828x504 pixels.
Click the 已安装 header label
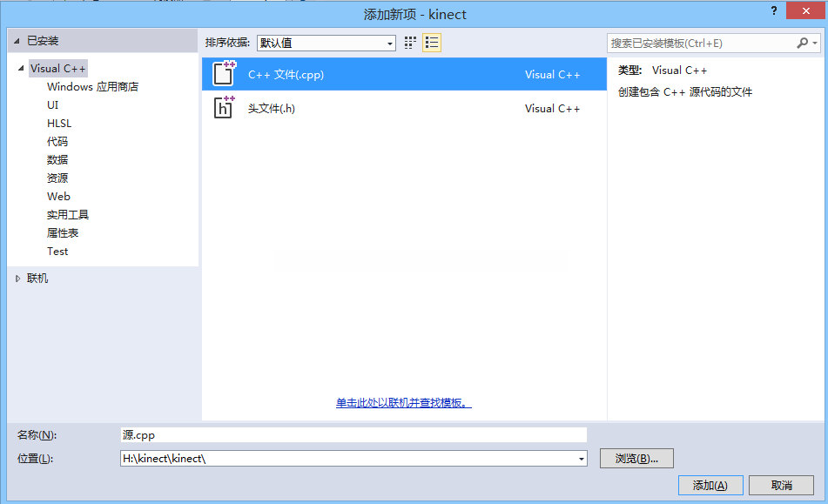click(43, 41)
